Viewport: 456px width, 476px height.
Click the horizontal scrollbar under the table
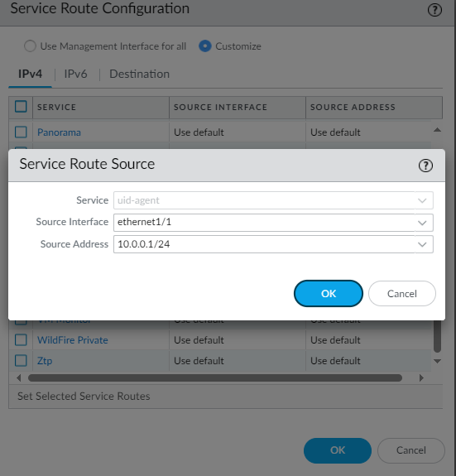coord(215,378)
